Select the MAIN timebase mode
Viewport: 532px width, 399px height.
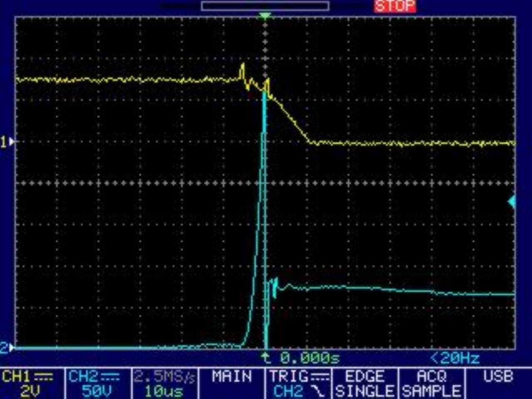click(x=232, y=377)
